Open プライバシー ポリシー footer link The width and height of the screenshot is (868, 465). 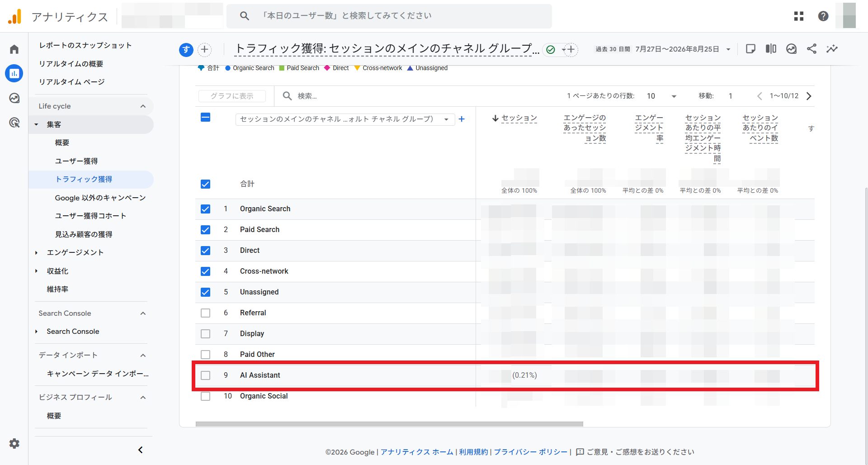click(530, 452)
